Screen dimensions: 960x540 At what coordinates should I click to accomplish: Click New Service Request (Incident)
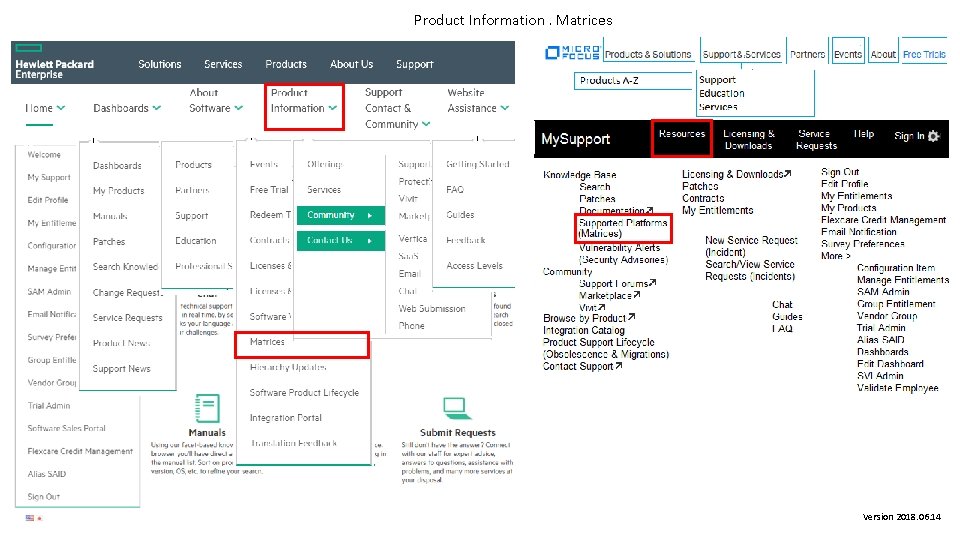pyautogui.click(x=751, y=246)
